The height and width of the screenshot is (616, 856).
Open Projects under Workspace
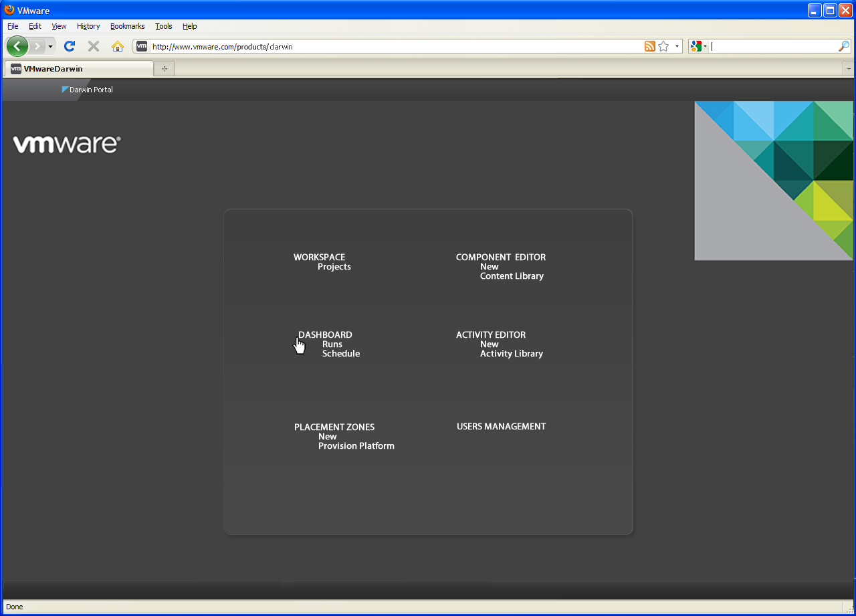coord(334,267)
